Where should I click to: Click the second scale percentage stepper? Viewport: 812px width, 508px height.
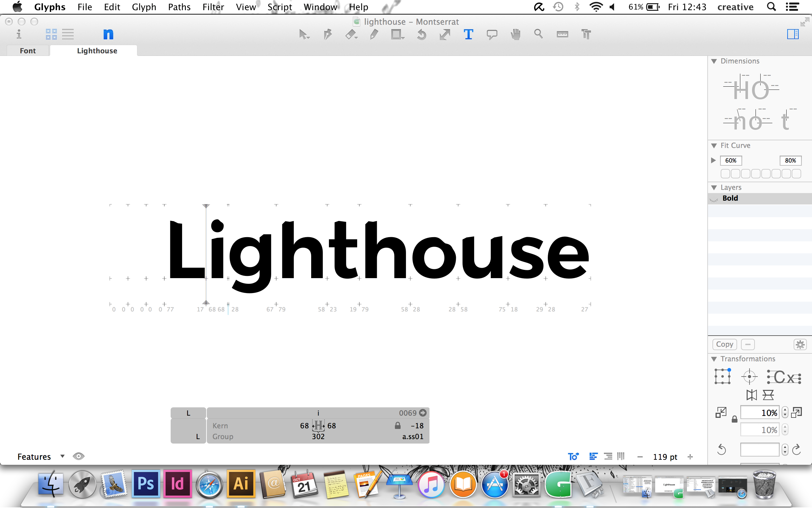click(x=785, y=429)
